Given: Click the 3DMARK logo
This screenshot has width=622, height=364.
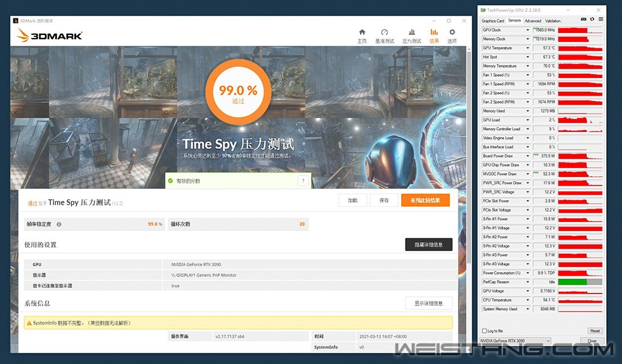Looking at the screenshot, I should (50, 36).
